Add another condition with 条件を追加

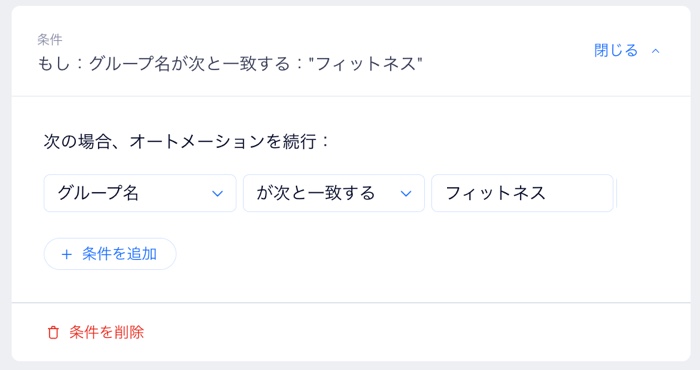pyautogui.click(x=110, y=254)
